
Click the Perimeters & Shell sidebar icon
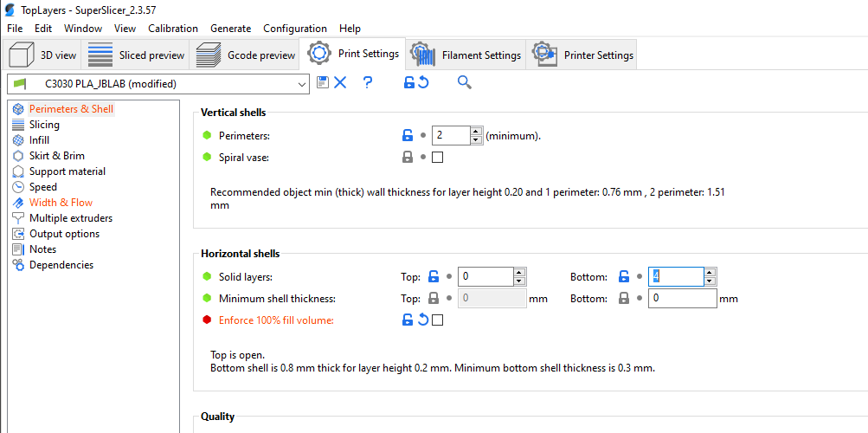coord(18,109)
